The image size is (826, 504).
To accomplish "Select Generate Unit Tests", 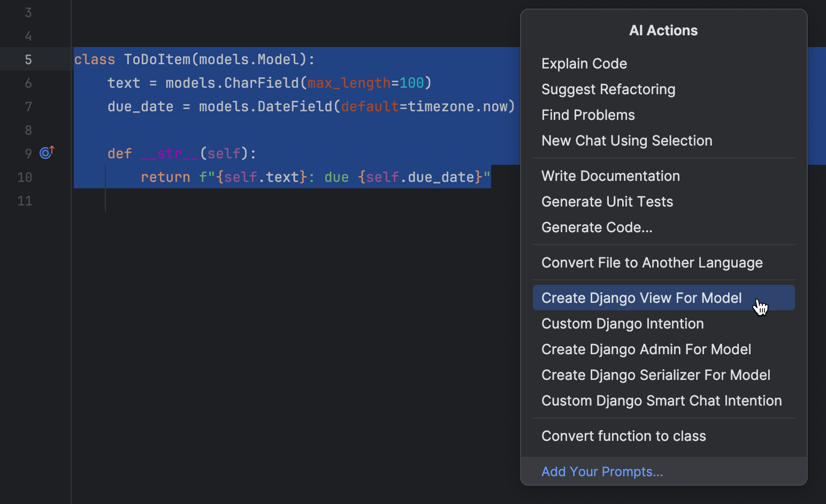I will 607,202.
